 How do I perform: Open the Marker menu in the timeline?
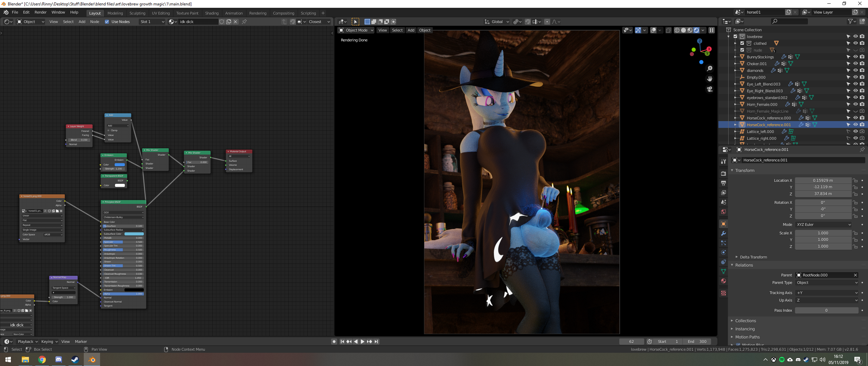click(81, 342)
